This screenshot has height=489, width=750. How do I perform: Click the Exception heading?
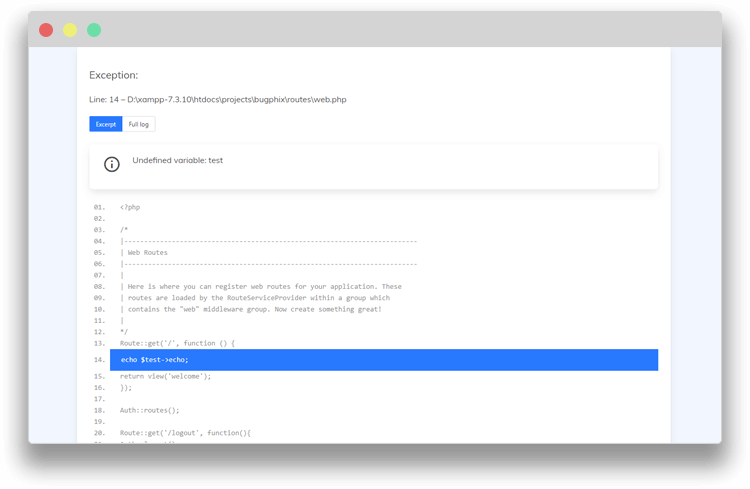113,75
